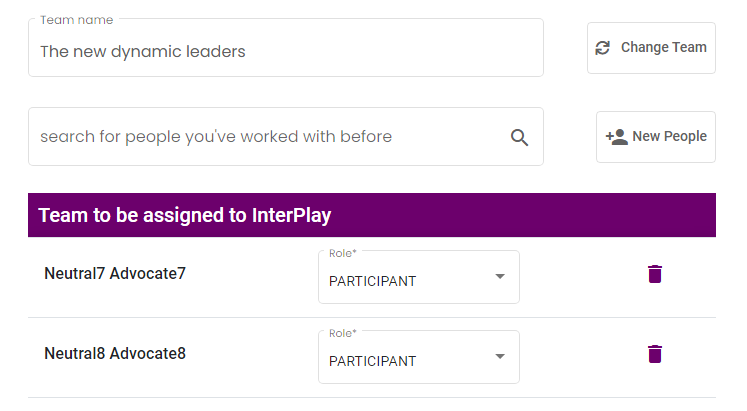
Task: Click the text 'The new dynamic leaders'
Action: click(142, 51)
